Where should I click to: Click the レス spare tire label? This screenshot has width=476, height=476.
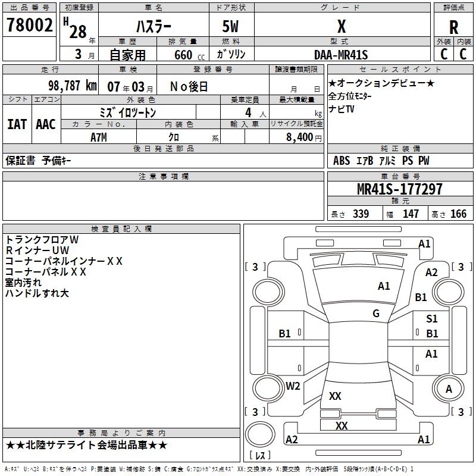click(x=260, y=455)
